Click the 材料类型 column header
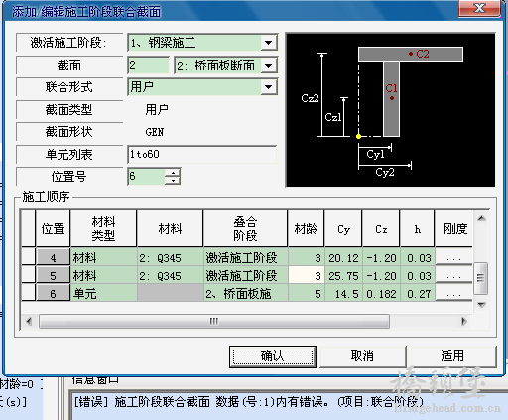 104,228
